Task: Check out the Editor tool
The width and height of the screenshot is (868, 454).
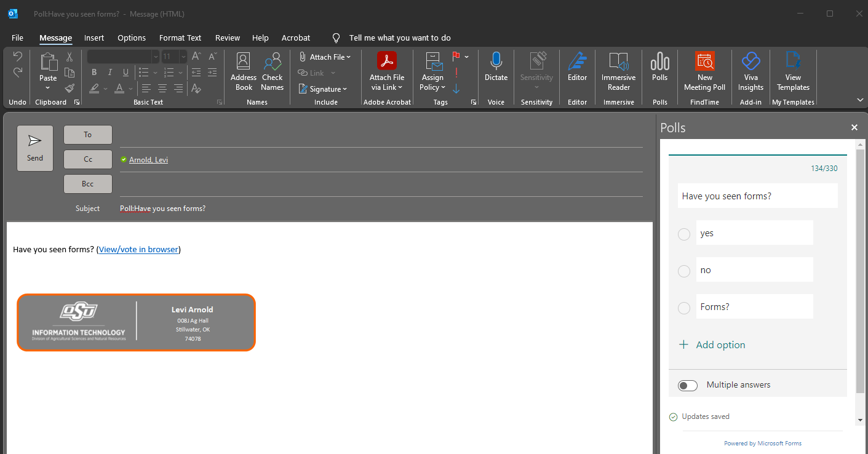Action: (x=577, y=69)
